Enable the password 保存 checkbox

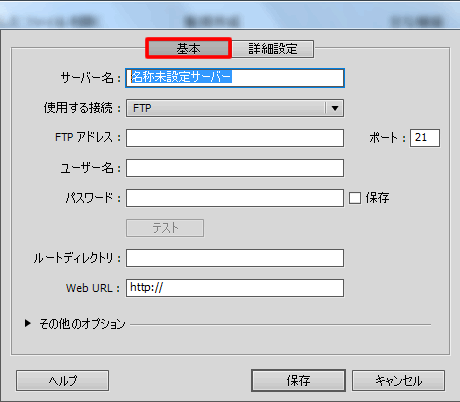pyautogui.click(x=355, y=198)
